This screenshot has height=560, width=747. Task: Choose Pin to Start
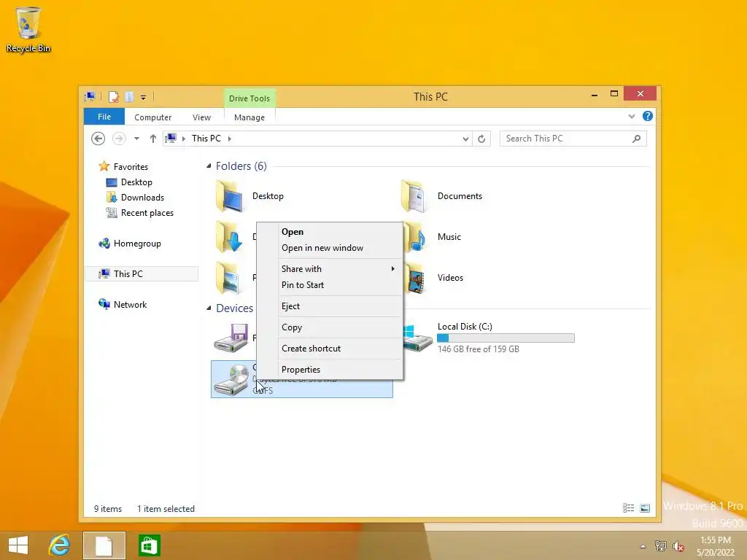coord(330,285)
